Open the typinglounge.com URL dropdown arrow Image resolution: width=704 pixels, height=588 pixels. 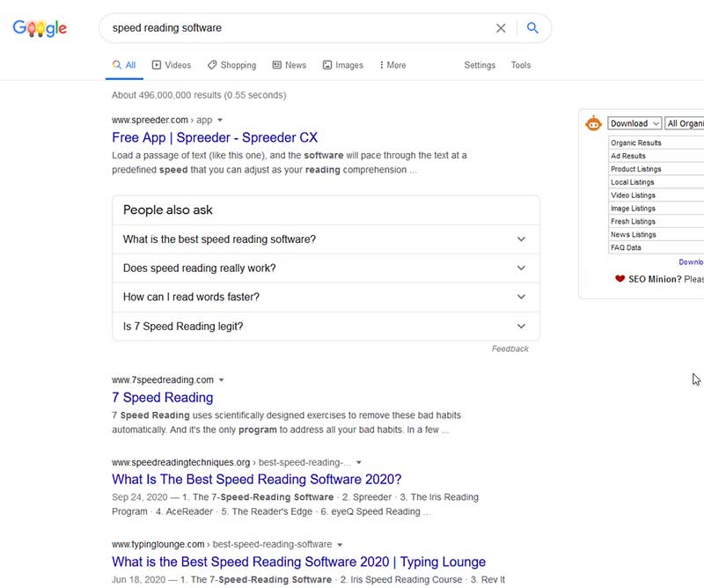pyautogui.click(x=340, y=544)
